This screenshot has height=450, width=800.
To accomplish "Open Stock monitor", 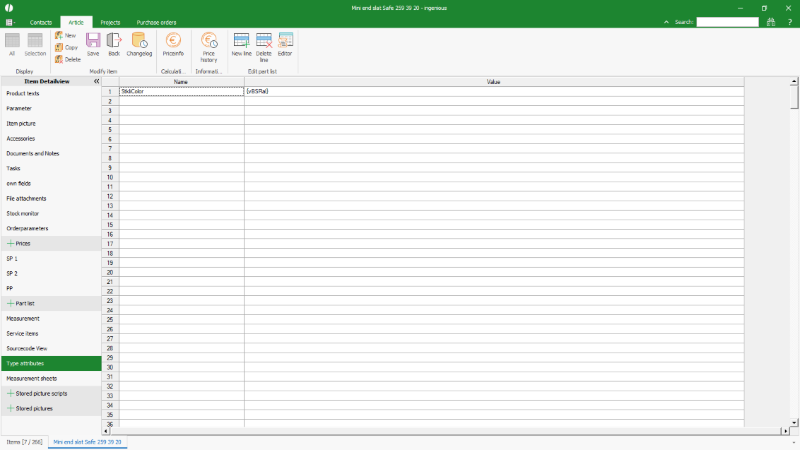I will tap(51, 213).
